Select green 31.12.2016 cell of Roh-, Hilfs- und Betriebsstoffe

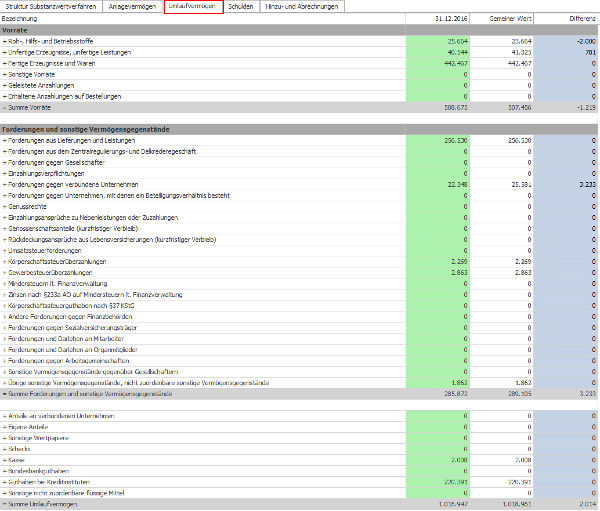click(x=438, y=41)
